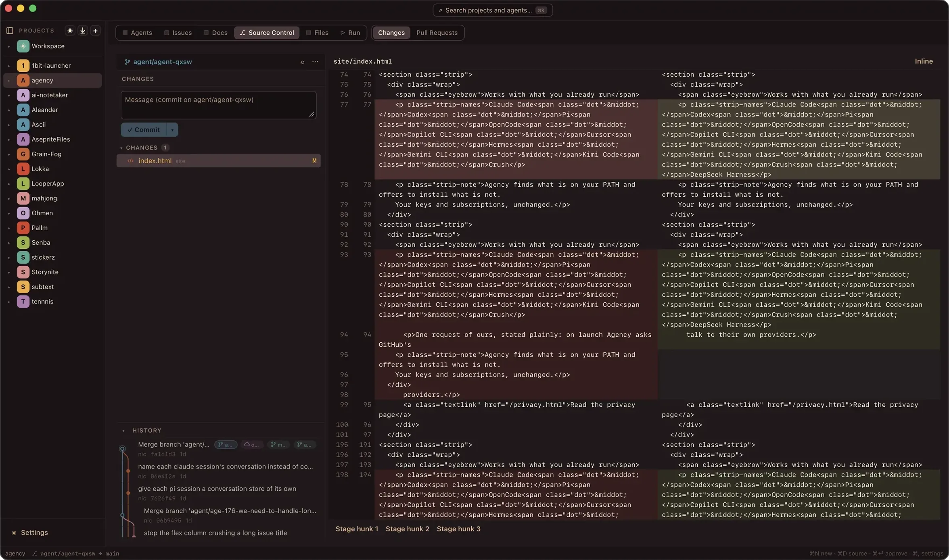Image resolution: width=949 pixels, height=560 pixels.
Task: Click the site/index.html diff file path
Action: pyautogui.click(x=362, y=62)
